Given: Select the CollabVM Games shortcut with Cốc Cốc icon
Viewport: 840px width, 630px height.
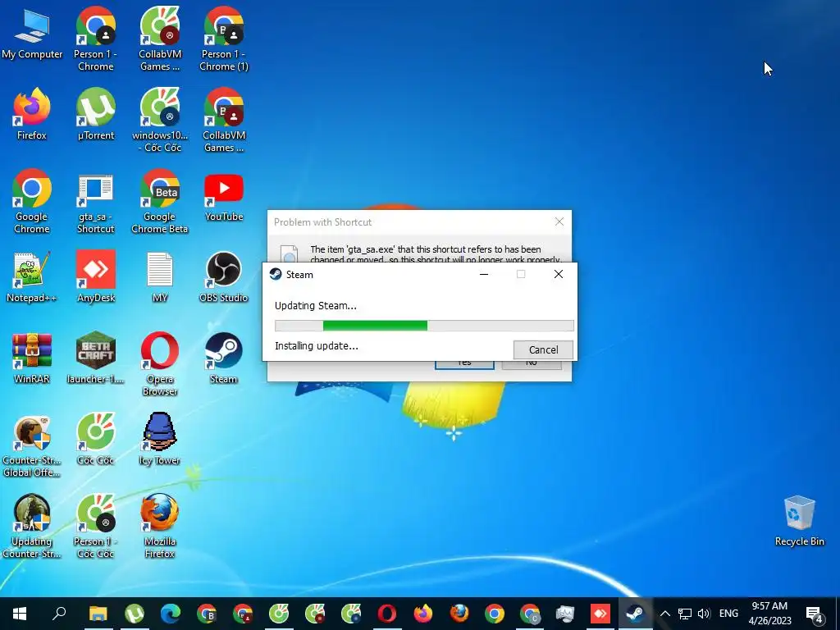Looking at the screenshot, I should tap(160, 39).
